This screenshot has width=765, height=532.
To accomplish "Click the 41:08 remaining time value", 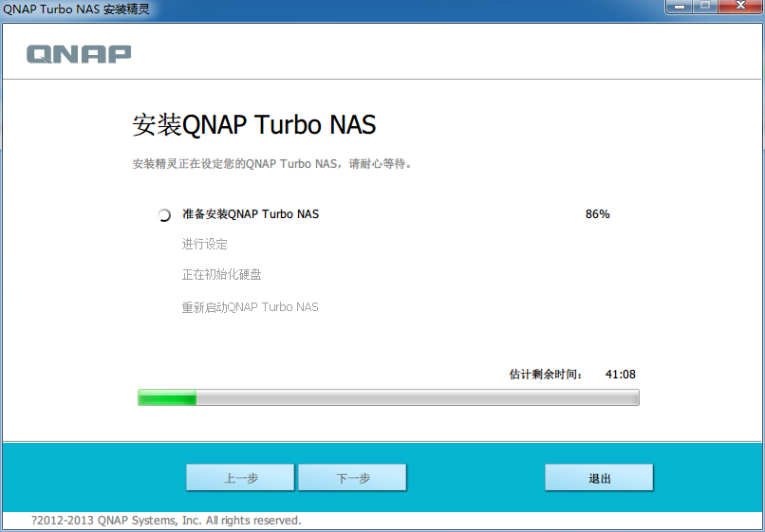I will pyautogui.click(x=621, y=375).
